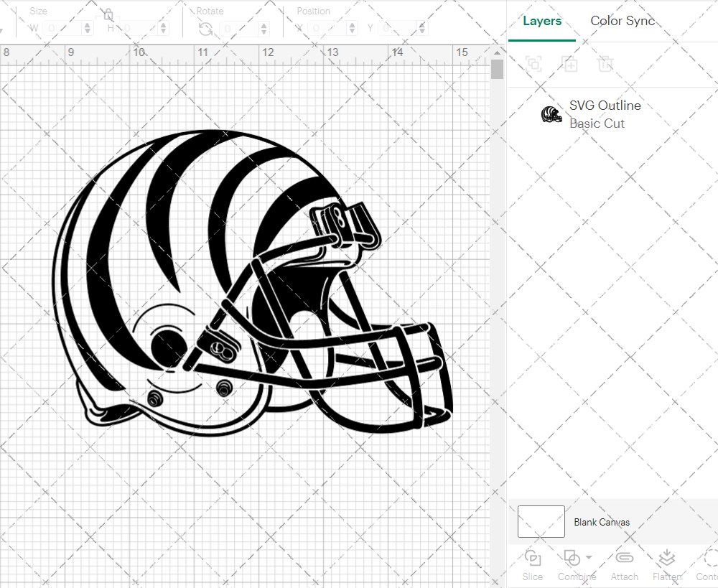Click the Delete layer trash icon
Screen dimensions: 718x588
click(x=605, y=64)
